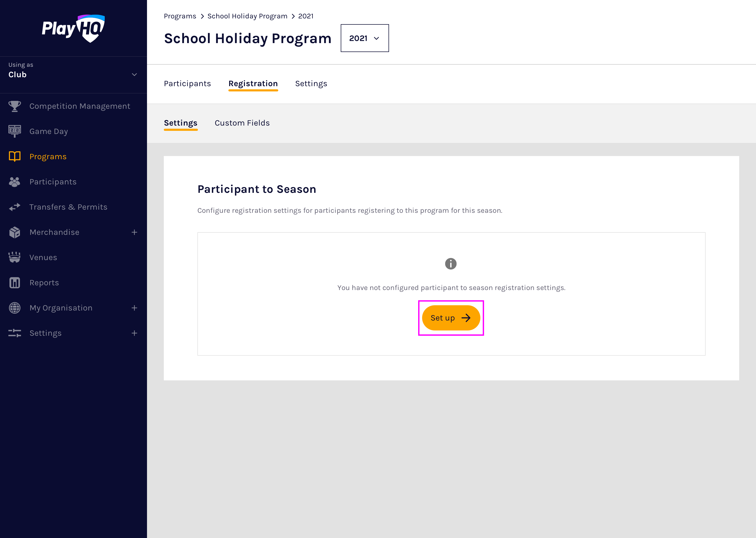
Task: Expand the Merchandise submenu plus
Action: click(134, 232)
